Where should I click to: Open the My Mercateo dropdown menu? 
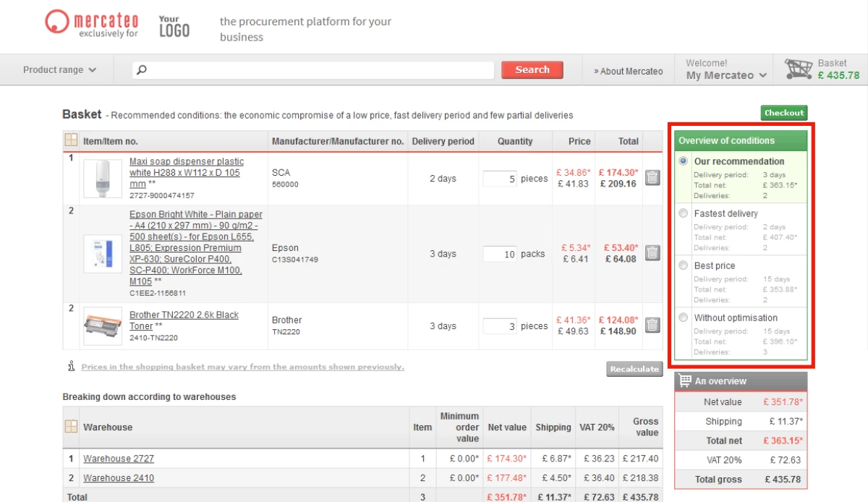[726, 75]
